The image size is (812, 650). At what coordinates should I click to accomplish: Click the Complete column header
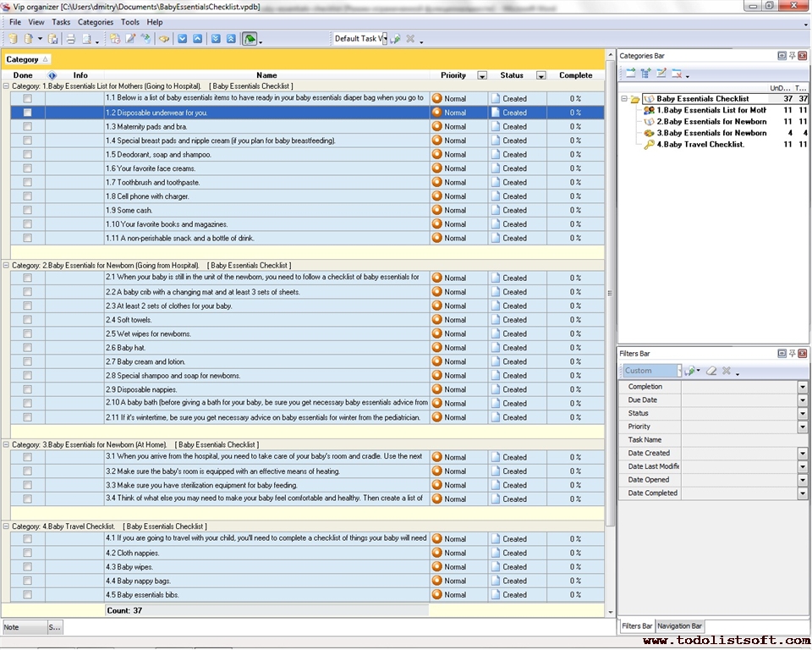[x=575, y=75]
